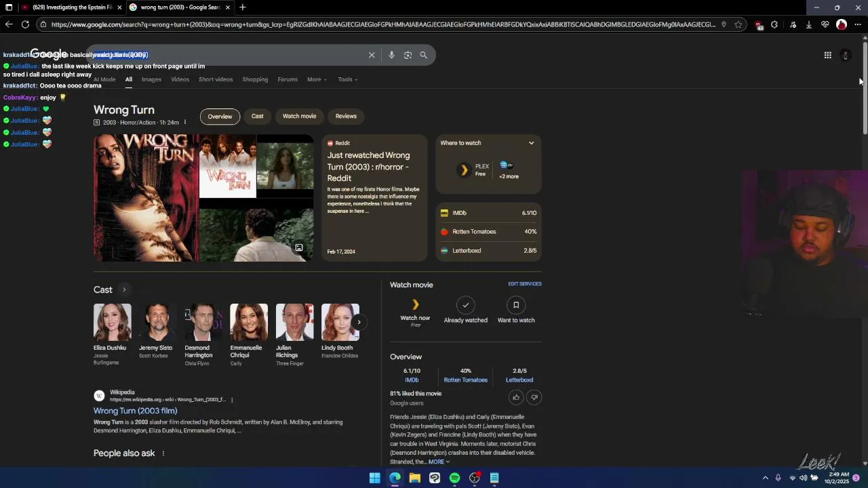The width and height of the screenshot is (868, 488).
Task: Open Julian Richings cast card
Action: click(294, 335)
